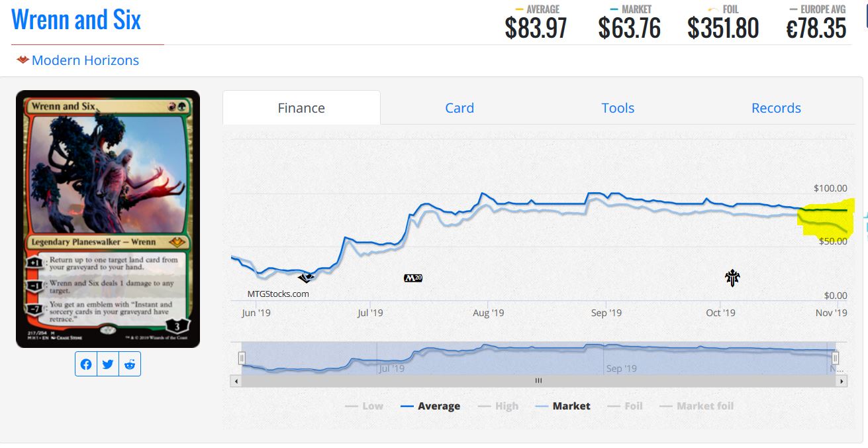
Task: Click the Wrenn and Six card image
Action: pos(108,219)
